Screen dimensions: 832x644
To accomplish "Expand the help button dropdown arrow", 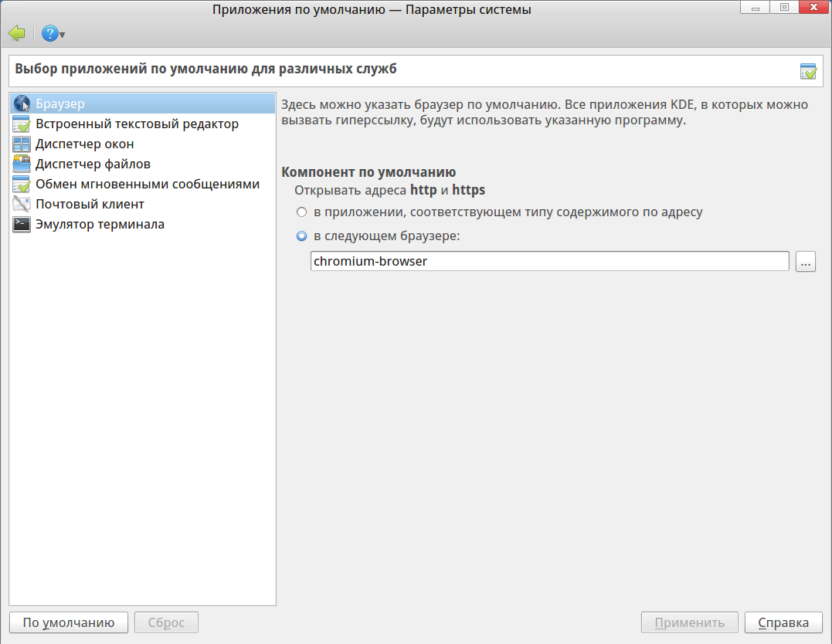I will pos(63,35).
